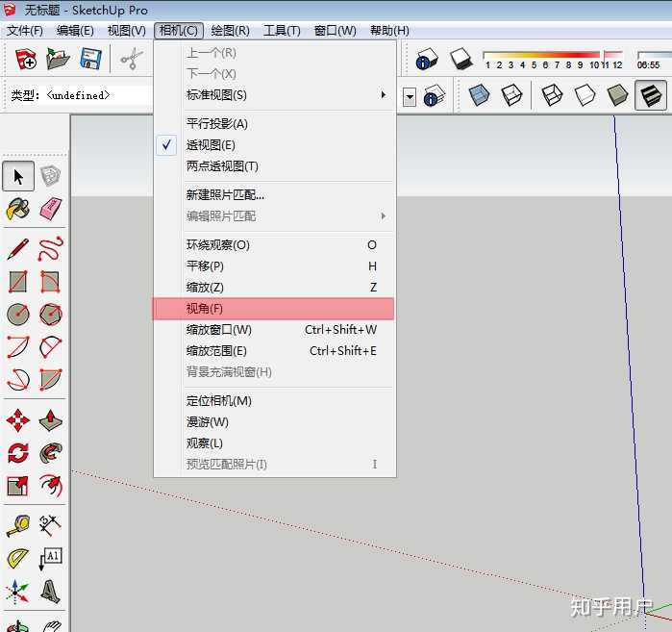This screenshot has height=632, width=672.
Task: Select the Circle tool
Action: tap(18, 315)
